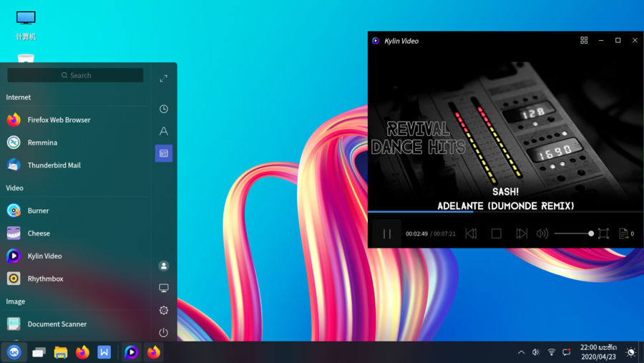
Task: Select the Computer desktop icon
Action: coord(26,26)
